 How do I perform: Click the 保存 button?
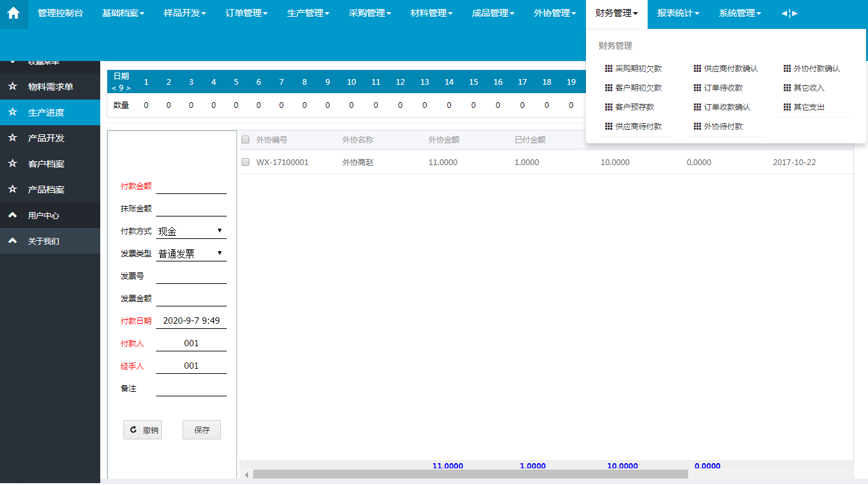click(202, 430)
